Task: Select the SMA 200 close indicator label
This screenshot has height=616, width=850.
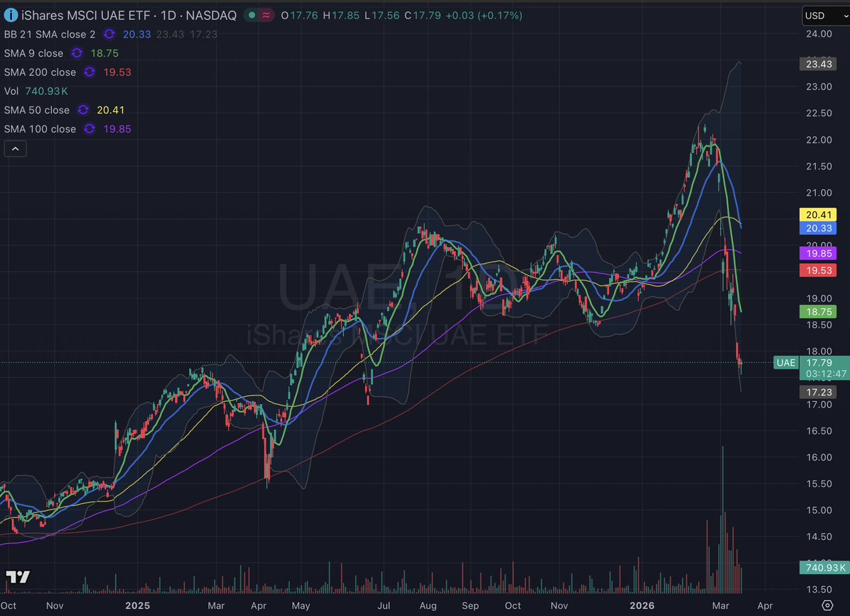Action: (x=40, y=72)
